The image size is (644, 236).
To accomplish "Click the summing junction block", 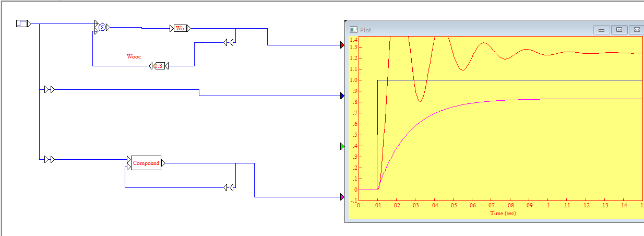I will pos(102,27).
